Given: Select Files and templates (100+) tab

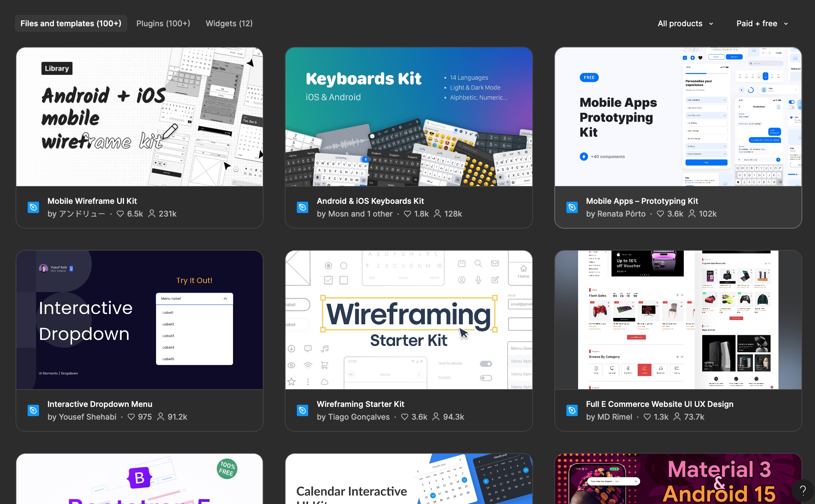Looking at the screenshot, I should (x=71, y=23).
